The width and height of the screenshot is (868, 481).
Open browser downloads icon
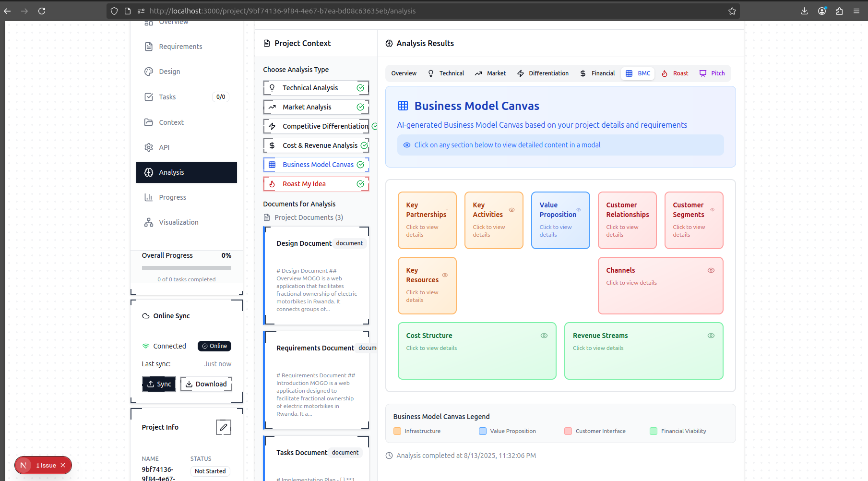point(805,11)
